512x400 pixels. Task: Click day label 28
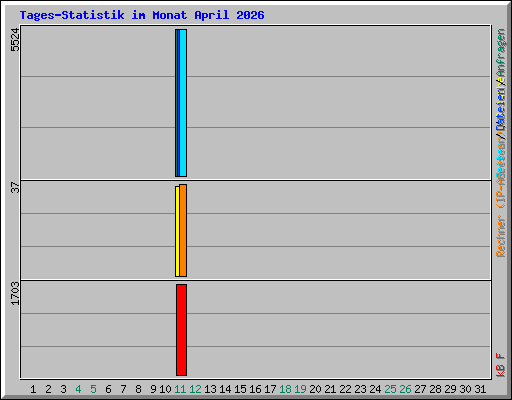pyautogui.click(x=435, y=389)
